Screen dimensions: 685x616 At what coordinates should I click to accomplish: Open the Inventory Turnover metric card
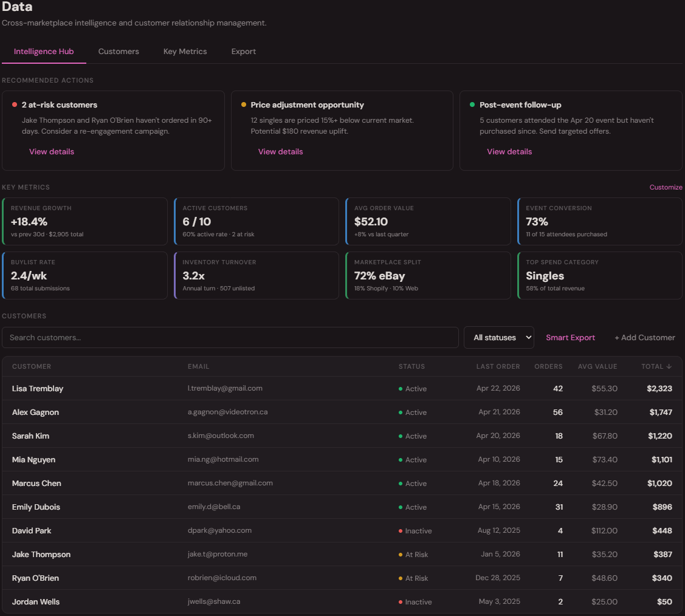[256, 275]
